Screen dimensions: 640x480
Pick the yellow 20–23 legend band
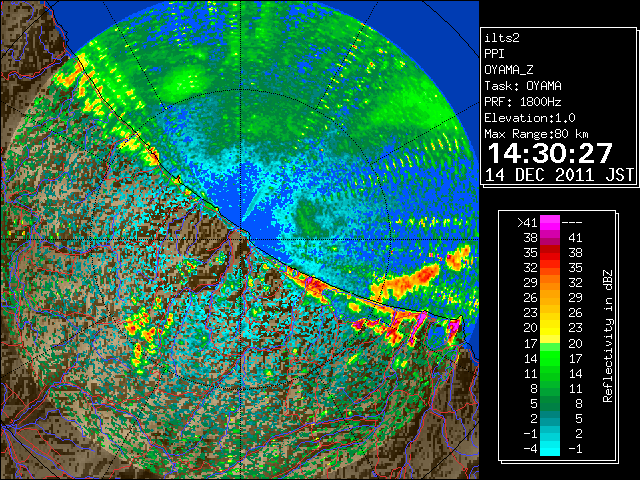[x=550, y=328]
